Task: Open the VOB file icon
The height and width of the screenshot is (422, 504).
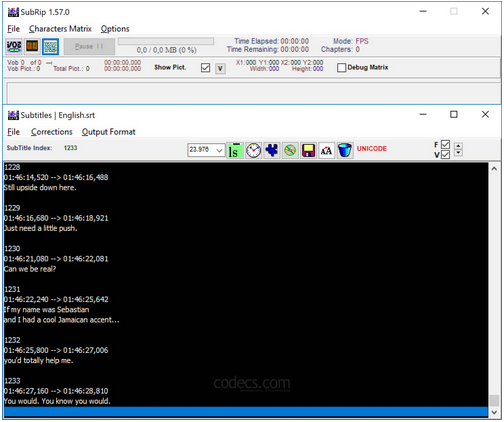Action: tap(14, 46)
